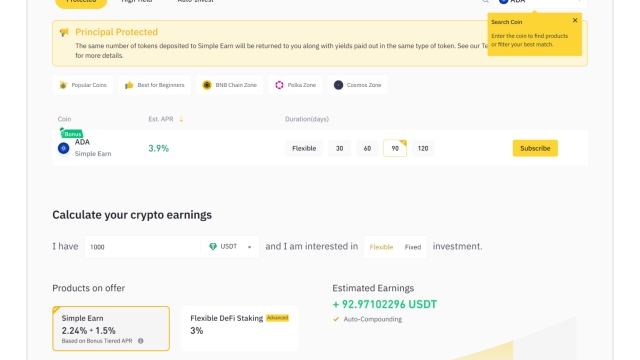Sort by Est. APR arrow icon
Viewport: 640px width, 360px height.
pyautogui.click(x=181, y=119)
